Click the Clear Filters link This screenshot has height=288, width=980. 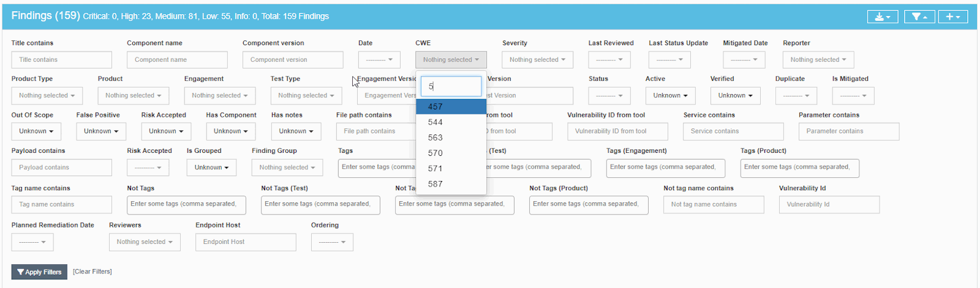92,271
